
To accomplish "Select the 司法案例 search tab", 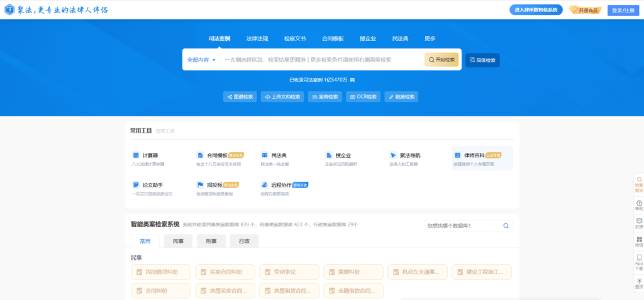I will [x=219, y=38].
